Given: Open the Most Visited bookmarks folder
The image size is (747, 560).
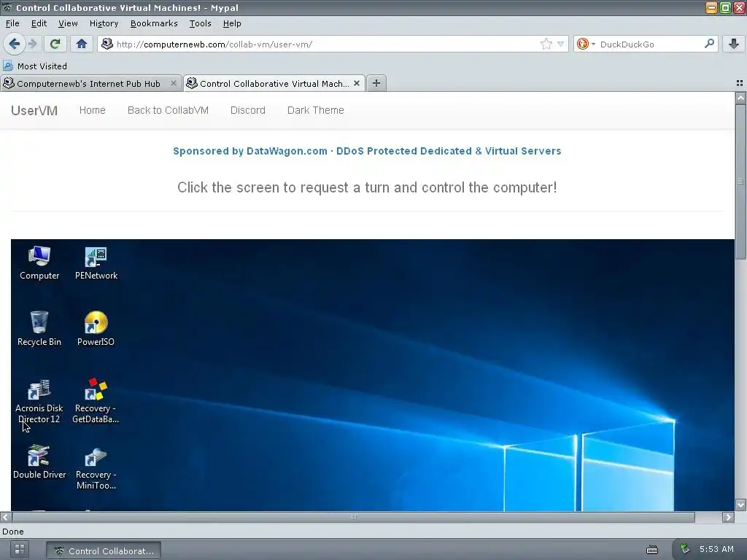Looking at the screenshot, I should point(35,66).
